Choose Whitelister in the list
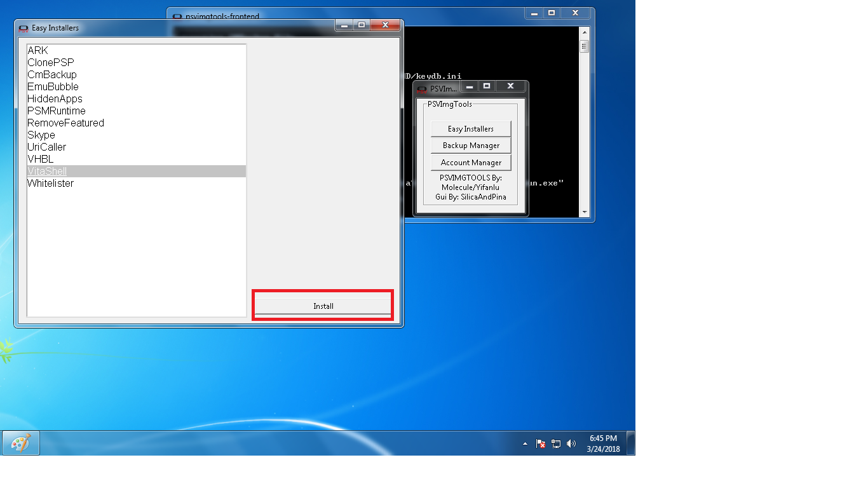 click(50, 184)
